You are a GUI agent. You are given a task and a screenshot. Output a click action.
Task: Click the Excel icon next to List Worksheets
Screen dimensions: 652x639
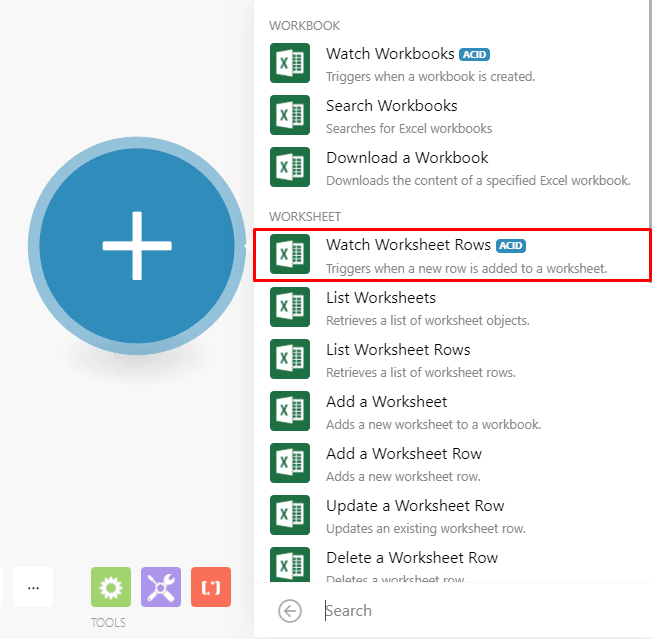(290, 306)
